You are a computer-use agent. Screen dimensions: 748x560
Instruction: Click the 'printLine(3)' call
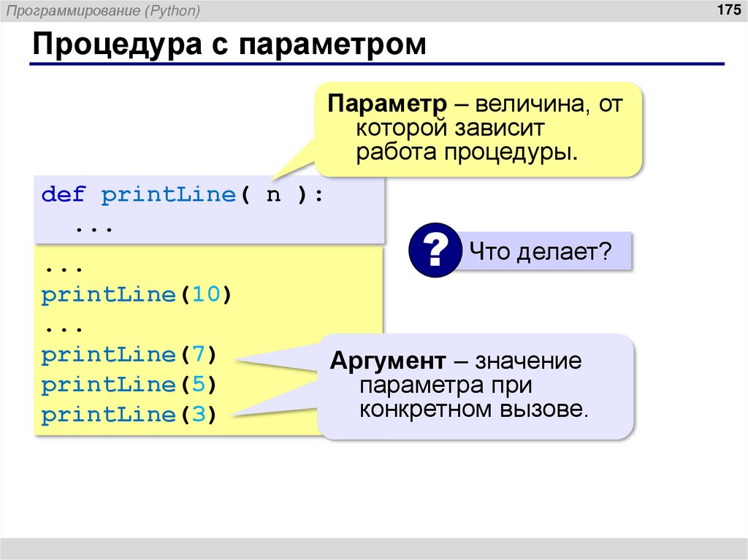click(x=129, y=415)
